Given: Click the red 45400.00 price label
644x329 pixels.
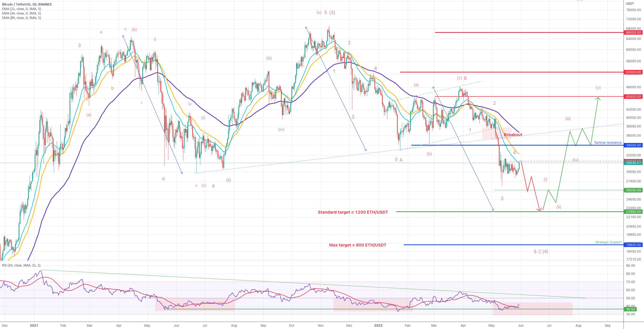Looking at the screenshot, I should tap(633, 96).
